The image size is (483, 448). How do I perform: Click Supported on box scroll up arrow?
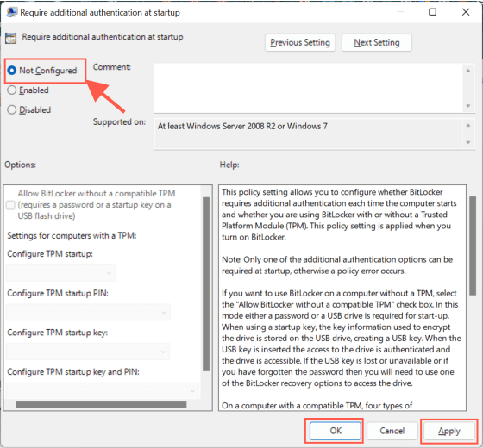tap(468, 126)
